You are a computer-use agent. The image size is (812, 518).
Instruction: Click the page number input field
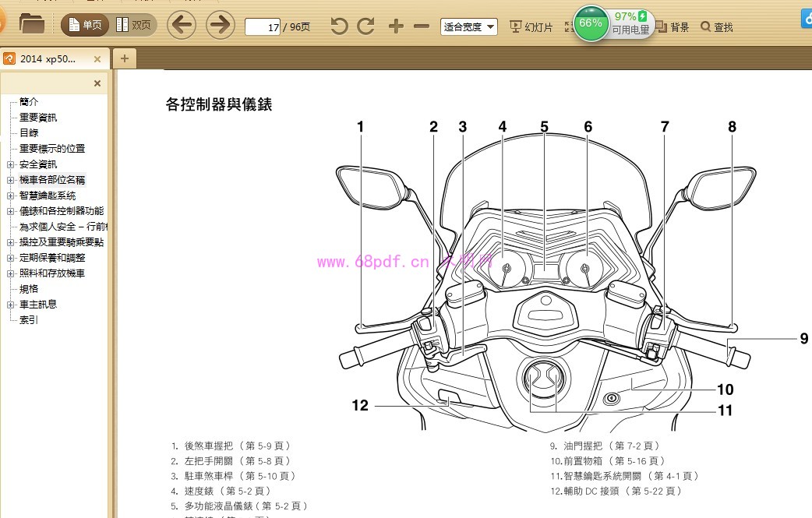(263, 27)
